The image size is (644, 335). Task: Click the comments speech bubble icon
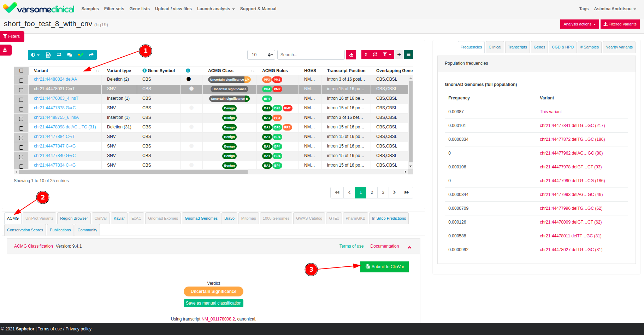coord(70,55)
